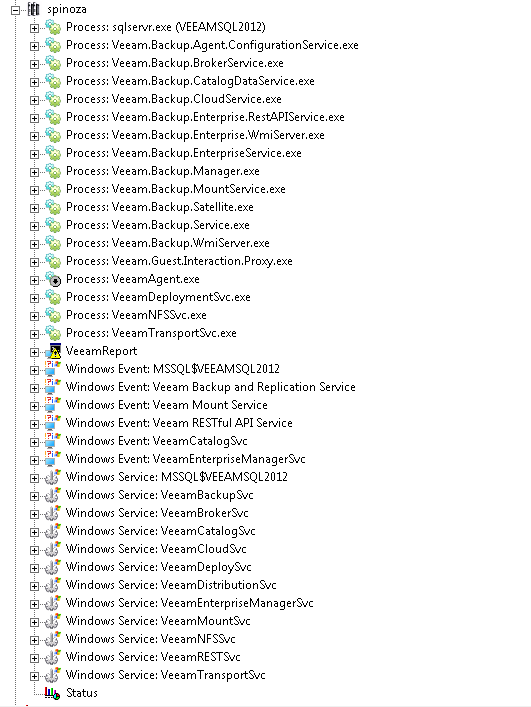Screen dimensions: 531x707
Task: Select Windows Service: VeeamTransportSvc row
Action: (166, 675)
